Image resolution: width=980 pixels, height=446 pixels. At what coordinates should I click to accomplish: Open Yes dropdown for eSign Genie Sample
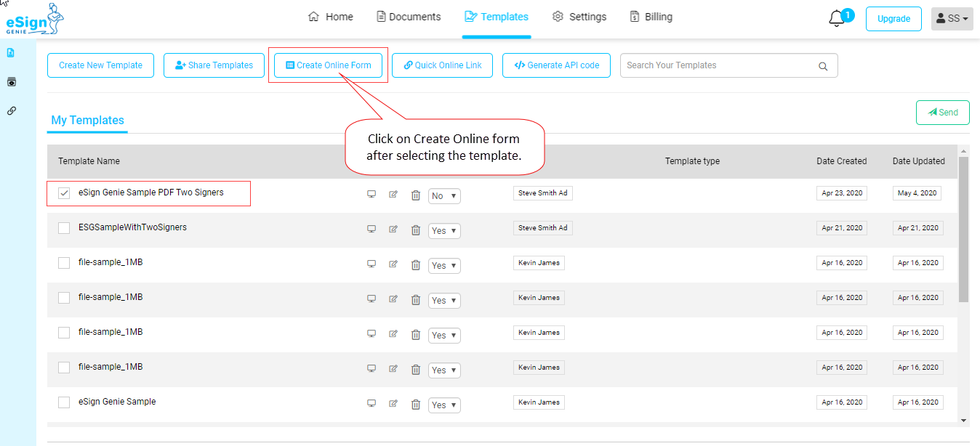coord(444,405)
